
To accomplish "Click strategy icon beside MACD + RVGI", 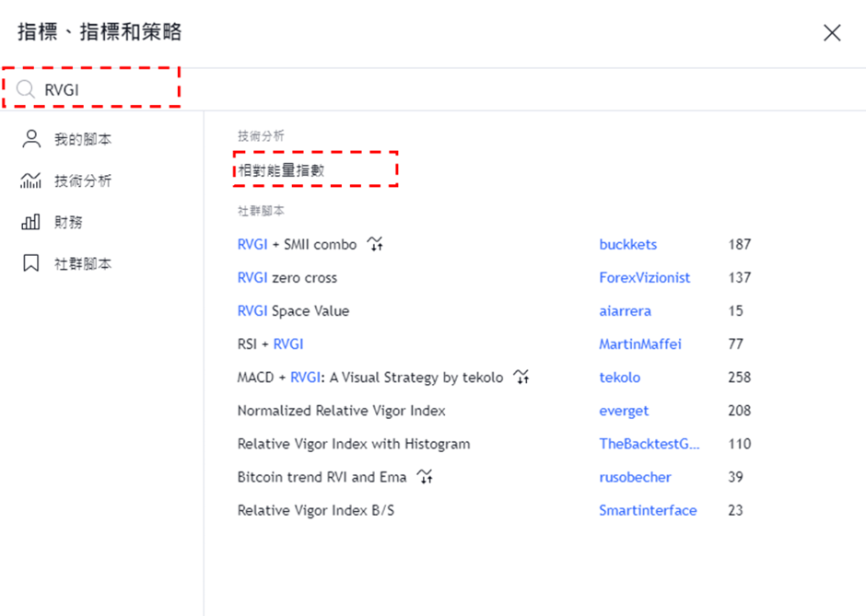I will (522, 377).
